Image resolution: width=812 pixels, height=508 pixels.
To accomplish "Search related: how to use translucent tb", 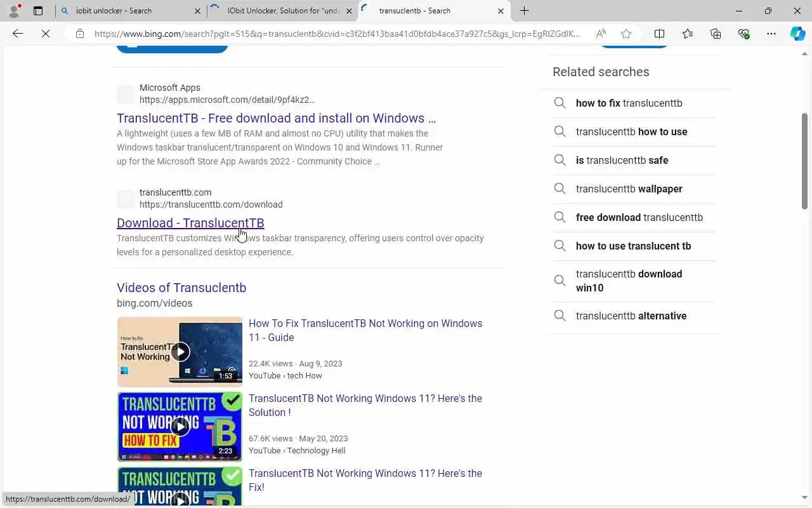I will (x=633, y=246).
